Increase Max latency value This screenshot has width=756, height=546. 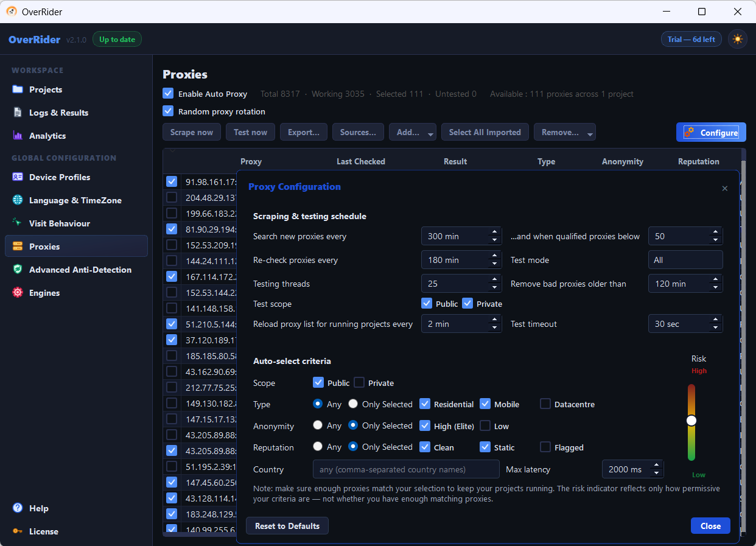(x=657, y=465)
